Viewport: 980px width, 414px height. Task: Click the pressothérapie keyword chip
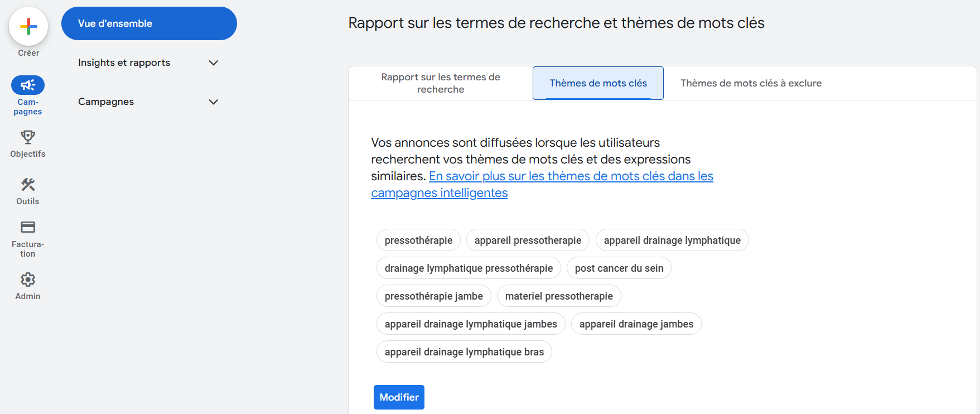[x=418, y=240]
